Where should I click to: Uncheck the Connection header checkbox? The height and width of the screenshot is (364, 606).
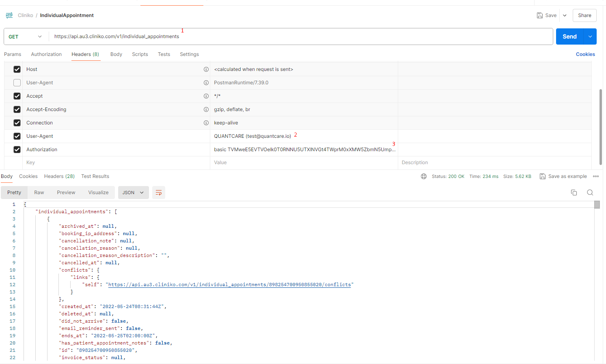17,123
